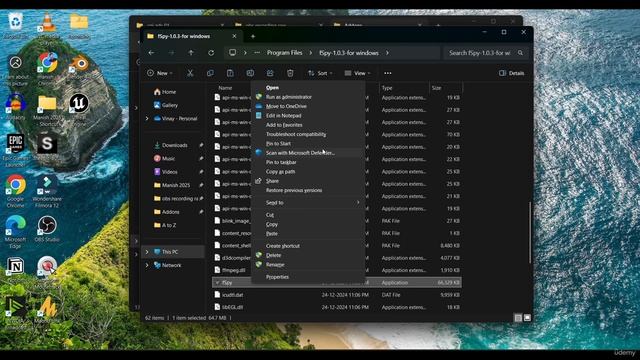Choose Run as administrator
Image resolution: width=640 pixels, height=360 pixels.
(x=308, y=97)
